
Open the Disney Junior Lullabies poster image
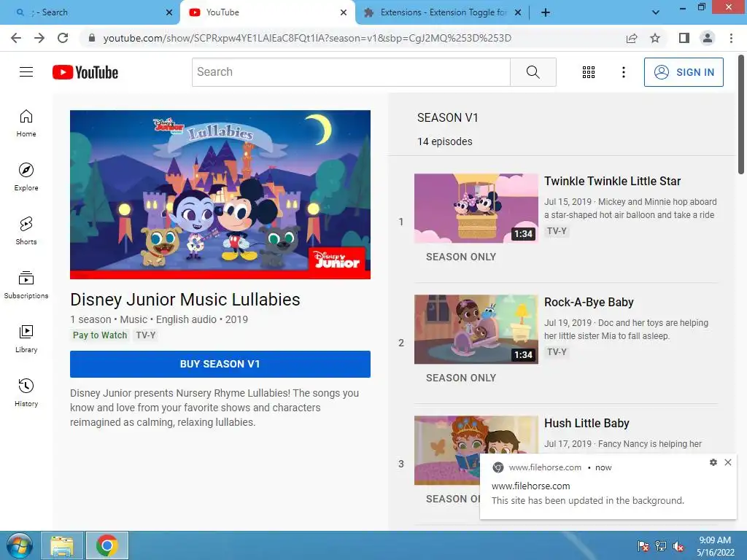(x=220, y=194)
